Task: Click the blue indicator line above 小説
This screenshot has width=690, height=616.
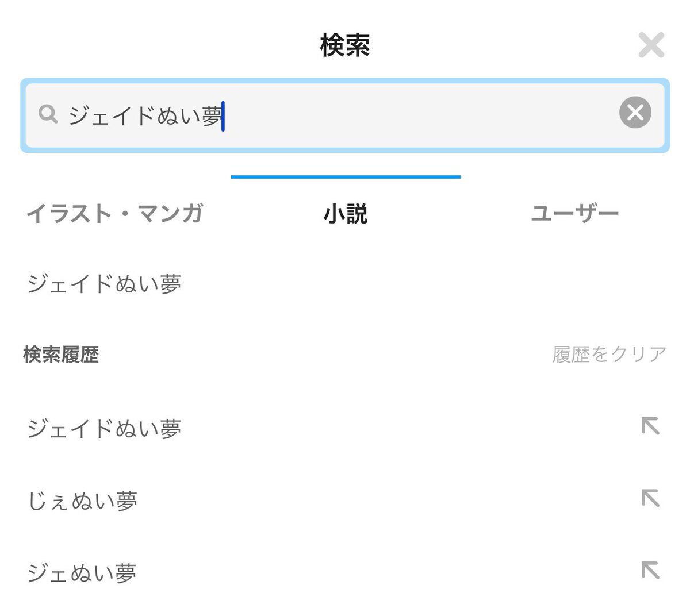Action: coord(346,177)
